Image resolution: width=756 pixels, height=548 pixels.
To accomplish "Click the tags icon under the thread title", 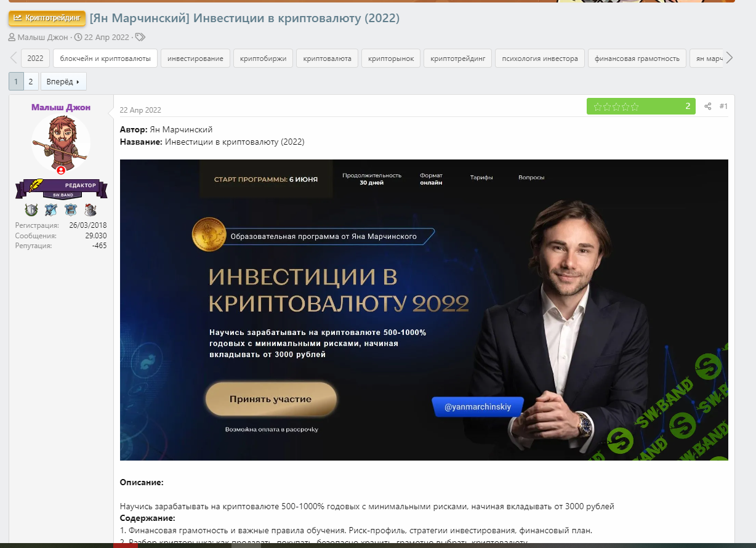I will tap(140, 37).
